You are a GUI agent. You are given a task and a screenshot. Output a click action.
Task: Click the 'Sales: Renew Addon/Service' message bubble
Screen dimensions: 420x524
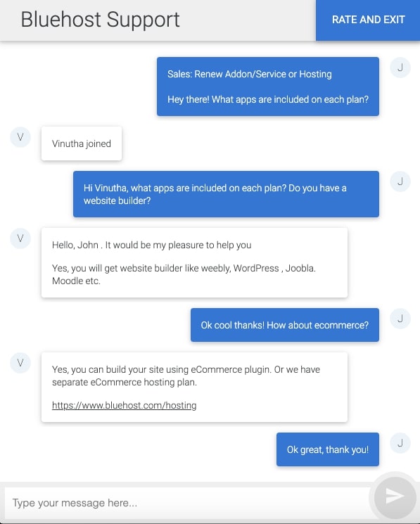coord(268,87)
